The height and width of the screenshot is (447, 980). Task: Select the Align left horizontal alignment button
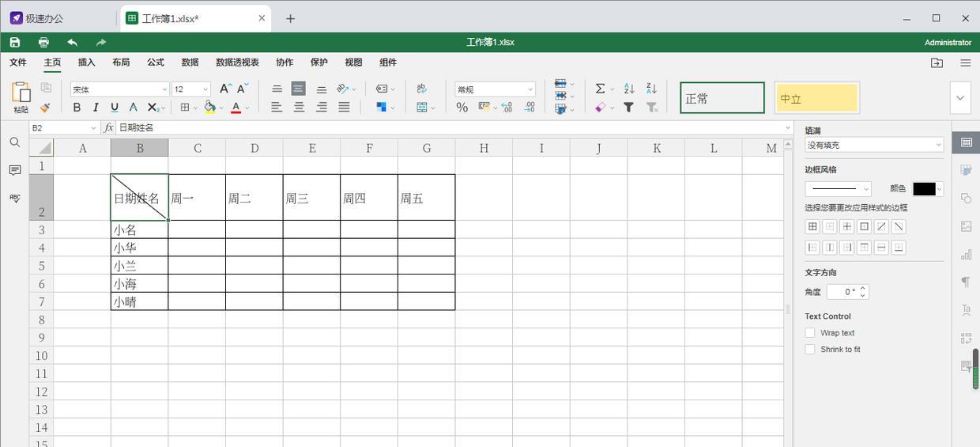pyautogui.click(x=277, y=107)
